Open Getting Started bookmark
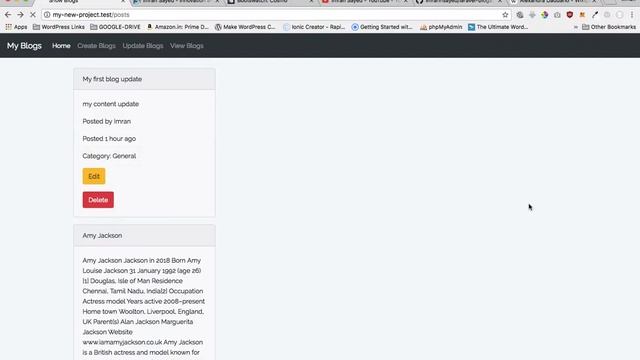The height and width of the screenshot is (360, 640). click(382, 27)
